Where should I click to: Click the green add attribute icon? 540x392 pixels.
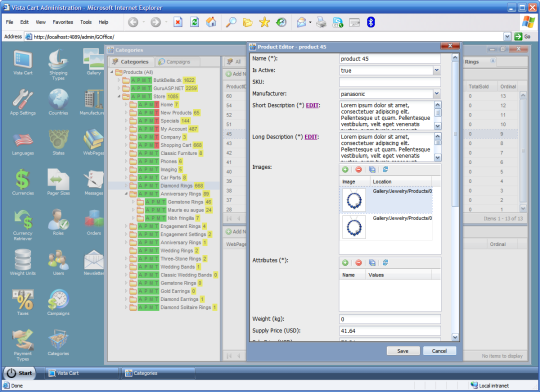(x=345, y=263)
